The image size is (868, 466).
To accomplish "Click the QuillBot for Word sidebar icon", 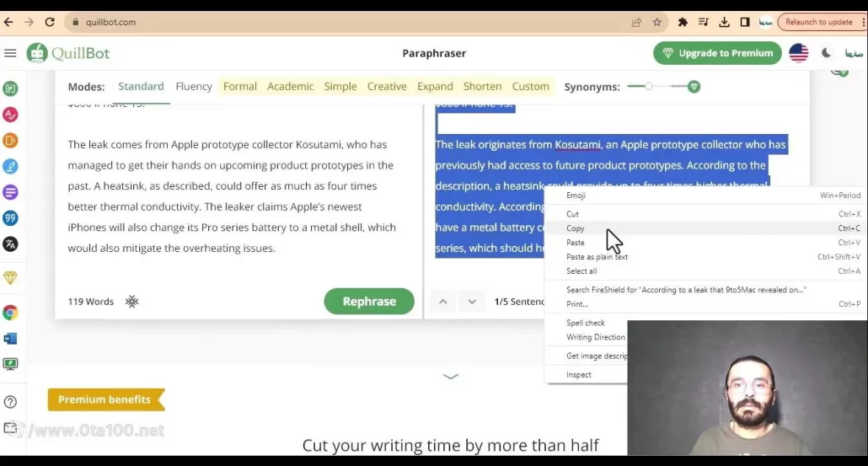I will (11, 338).
